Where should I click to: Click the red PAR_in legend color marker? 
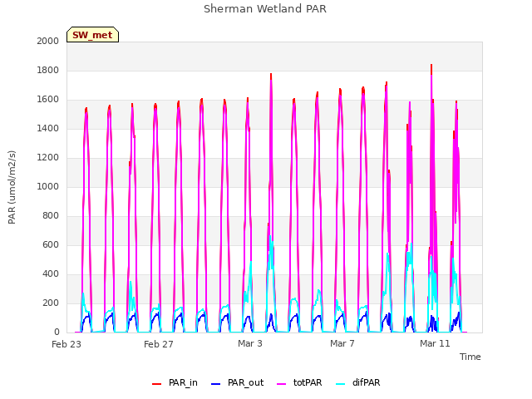pyautogui.click(x=157, y=384)
